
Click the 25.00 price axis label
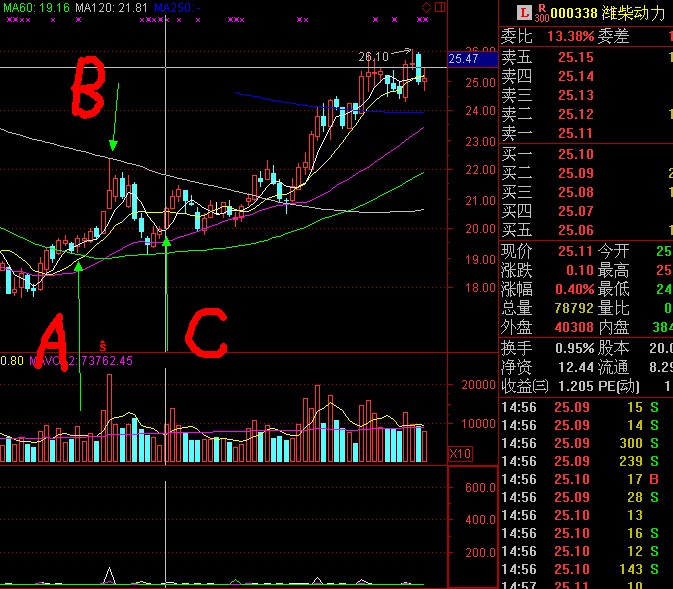click(x=480, y=82)
